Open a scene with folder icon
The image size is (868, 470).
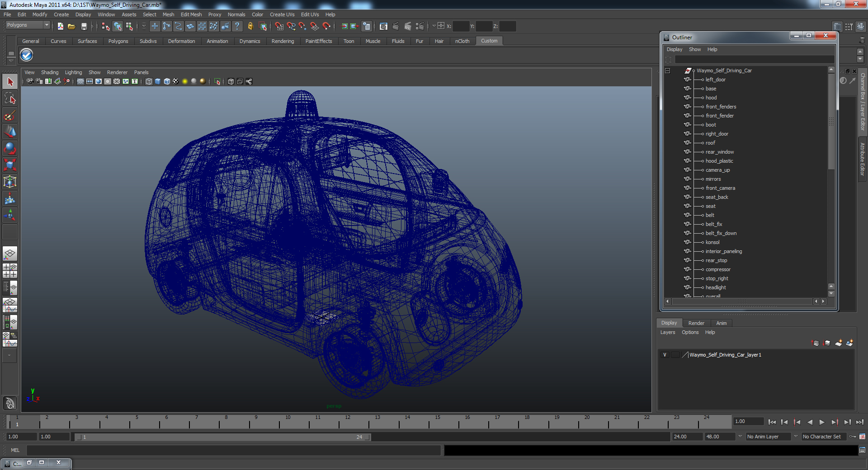tap(71, 26)
